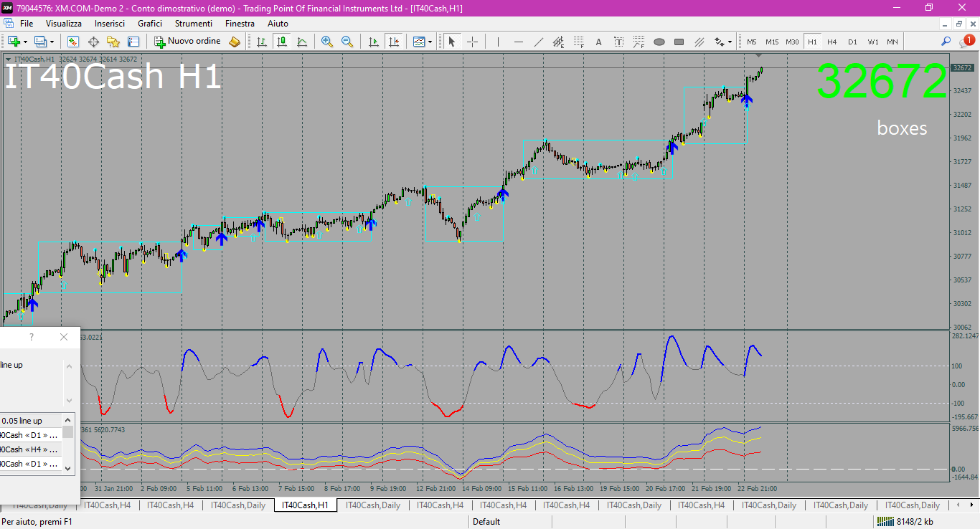Select the Fibonacci retracement tool
Image resolution: width=980 pixels, height=529 pixels.
(x=578, y=42)
